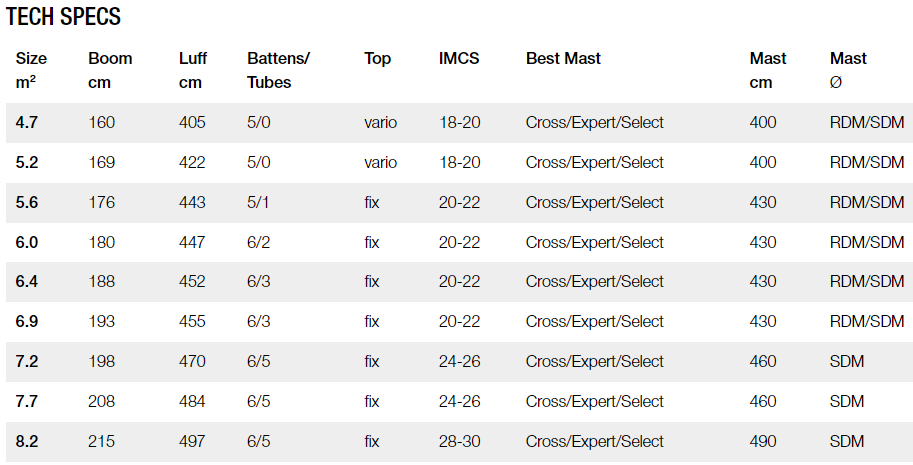The image size is (913, 465).
Task: Select boom value 208 in 7.7 row
Action: (x=101, y=402)
